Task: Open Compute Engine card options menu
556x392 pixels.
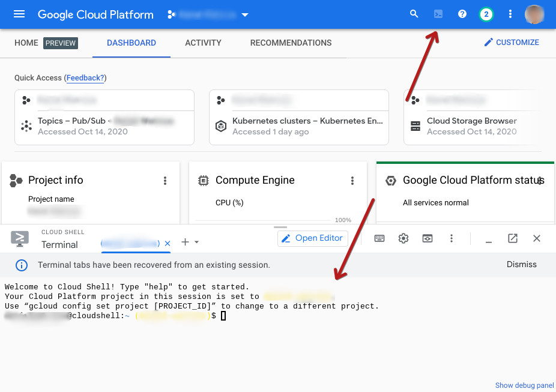Action: coord(352,181)
